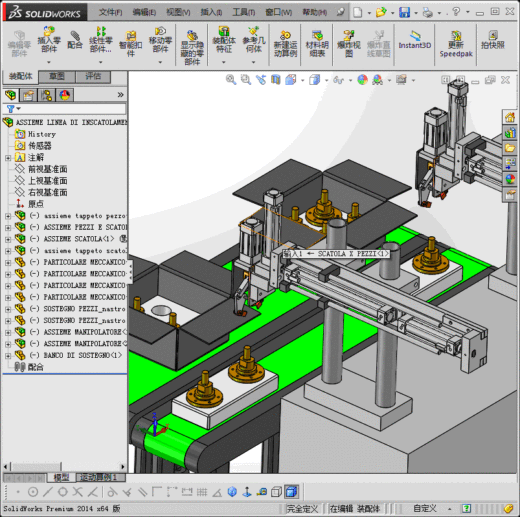This screenshot has width=520, height=517.
Task: Click the Take Snapshot (拍快照) icon
Action: (x=493, y=40)
